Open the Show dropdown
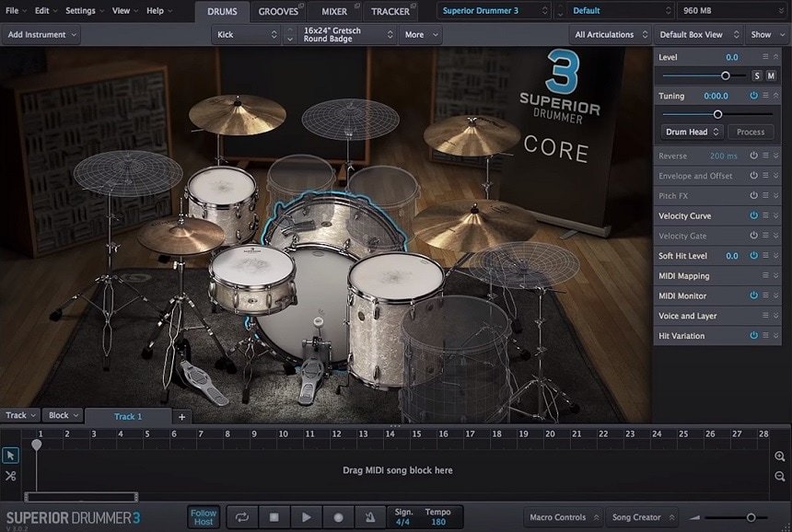The width and height of the screenshot is (792, 532). [x=766, y=35]
